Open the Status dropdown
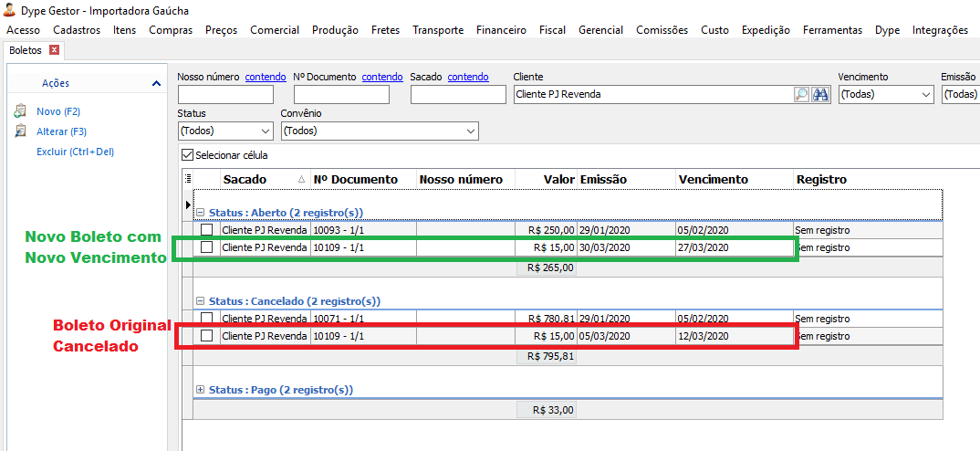 pyautogui.click(x=225, y=131)
